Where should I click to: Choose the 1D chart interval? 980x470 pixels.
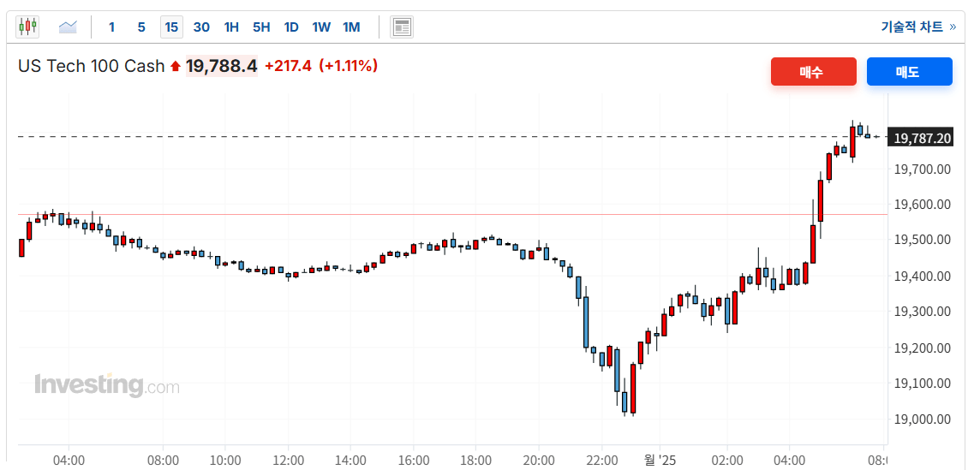click(291, 27)
